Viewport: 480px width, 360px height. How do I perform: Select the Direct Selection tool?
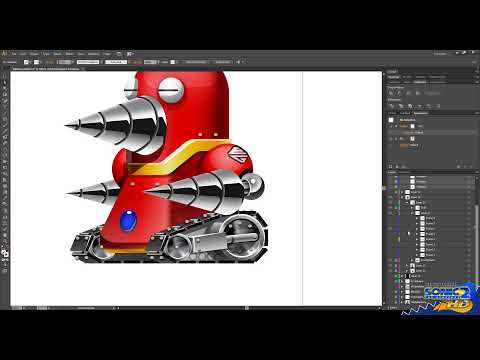point(5,82)
